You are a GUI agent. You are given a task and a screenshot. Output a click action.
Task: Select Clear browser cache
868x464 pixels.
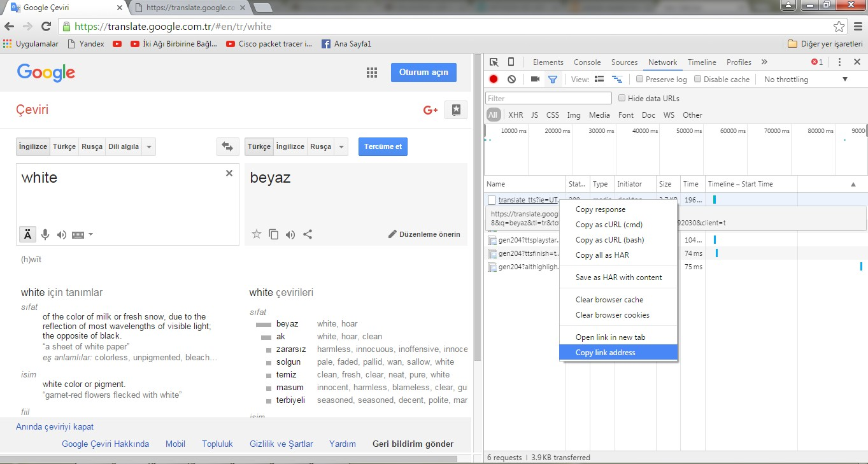coord(618,300)
